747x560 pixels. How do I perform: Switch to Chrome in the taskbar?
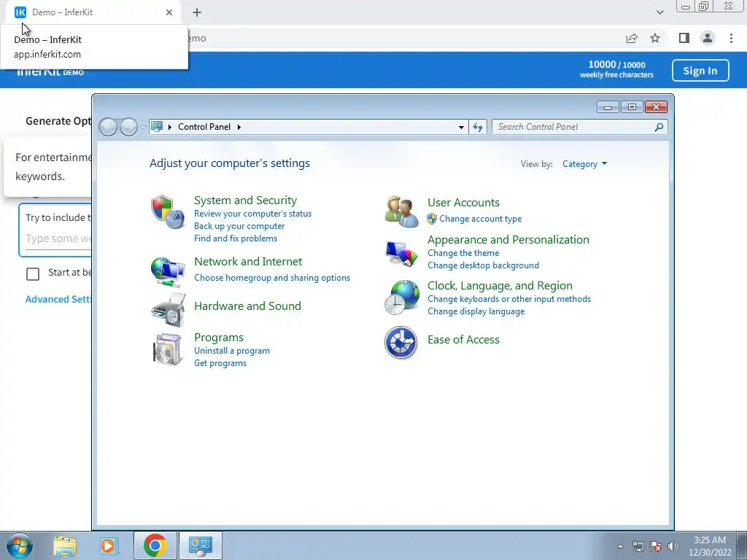tap(155, 545)
